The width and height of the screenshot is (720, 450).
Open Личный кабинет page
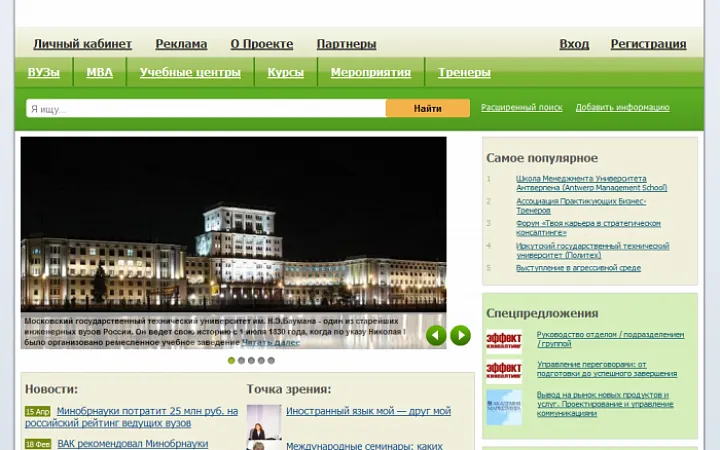[x=83, y=44]
